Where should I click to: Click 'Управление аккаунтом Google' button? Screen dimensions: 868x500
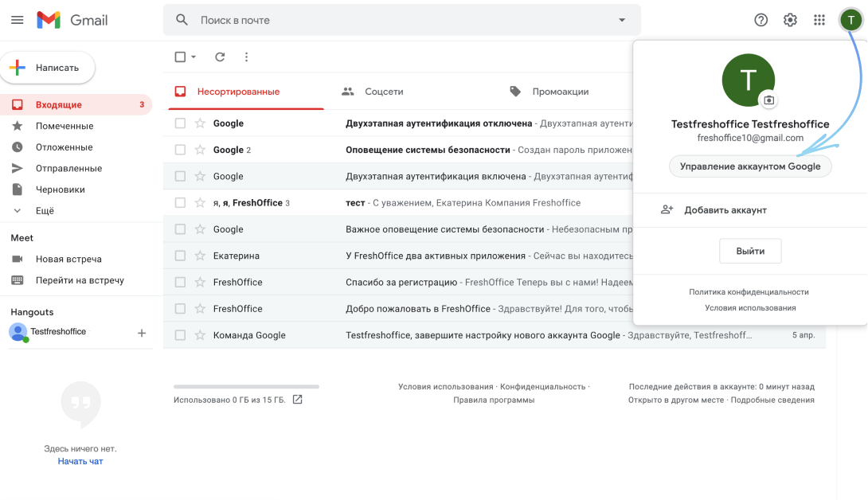(x=750, y=166)
